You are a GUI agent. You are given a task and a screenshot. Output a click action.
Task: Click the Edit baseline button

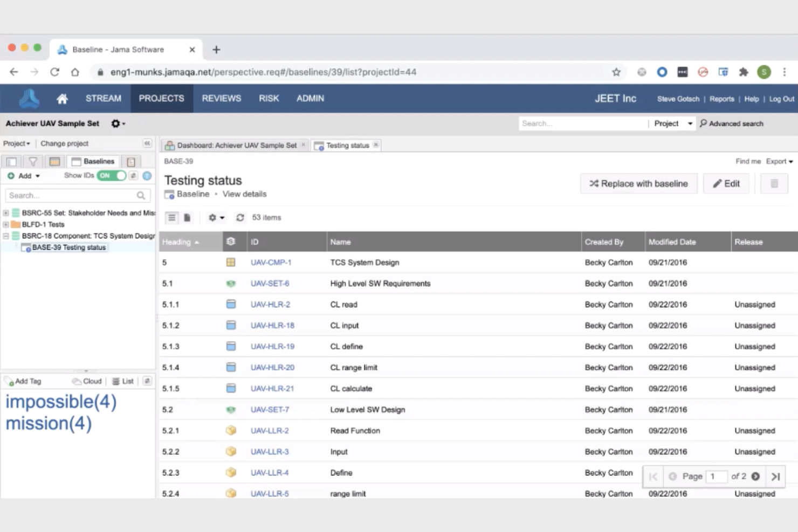(726, 184)
